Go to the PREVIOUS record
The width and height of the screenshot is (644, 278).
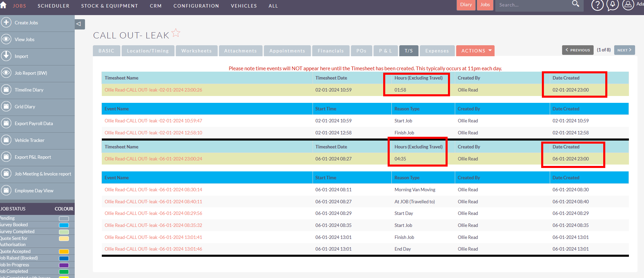(x=578, y=50)
